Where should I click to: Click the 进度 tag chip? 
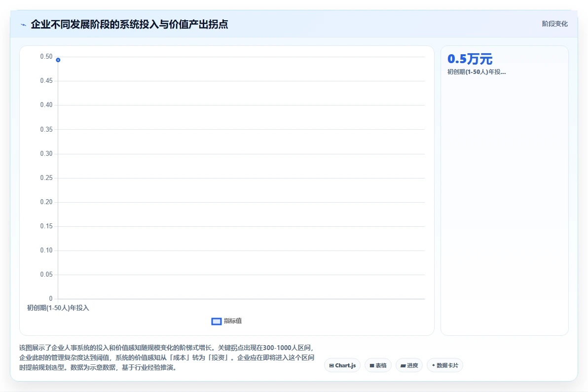tap(409, 365)
